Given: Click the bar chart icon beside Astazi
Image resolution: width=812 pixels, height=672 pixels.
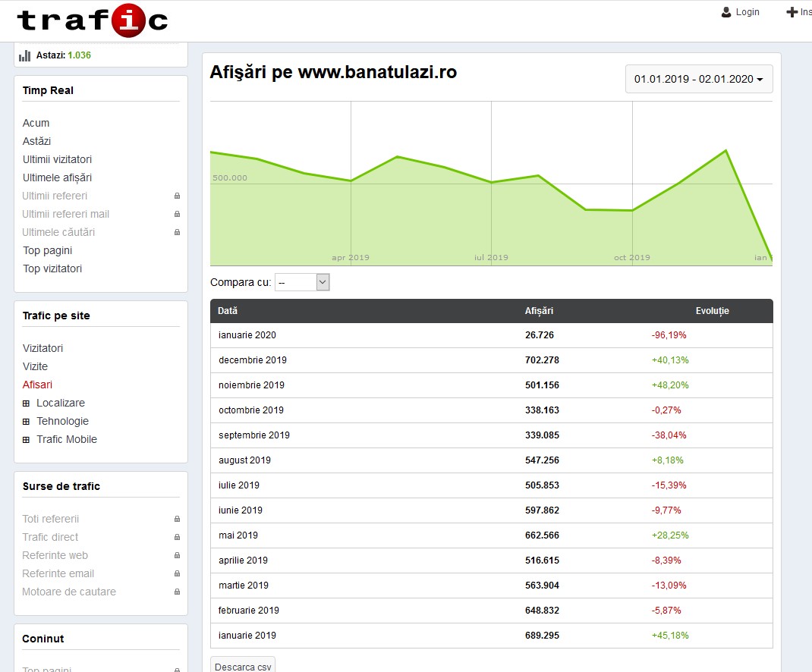Looking at the screenshot, I should [25, 55].
